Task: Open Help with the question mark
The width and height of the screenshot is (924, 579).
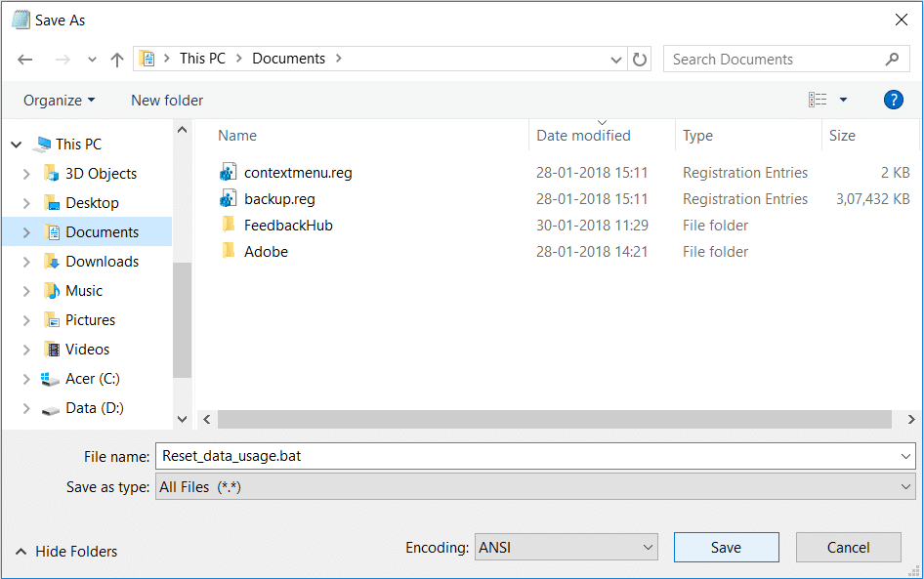Action: click(x=894, y=100)
